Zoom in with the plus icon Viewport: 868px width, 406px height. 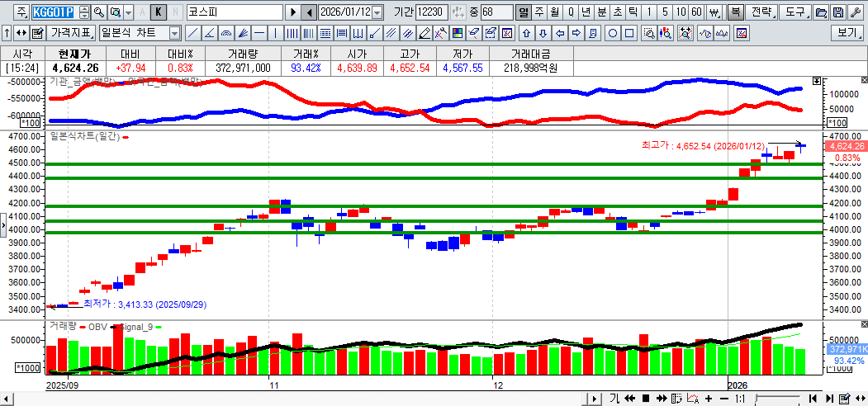(x=709, y=399)
